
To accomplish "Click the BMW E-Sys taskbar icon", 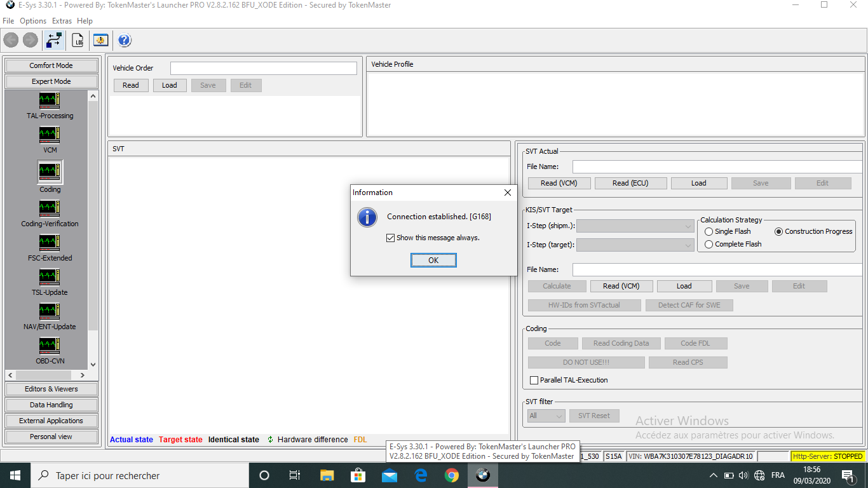I will (x=483, y=475).
